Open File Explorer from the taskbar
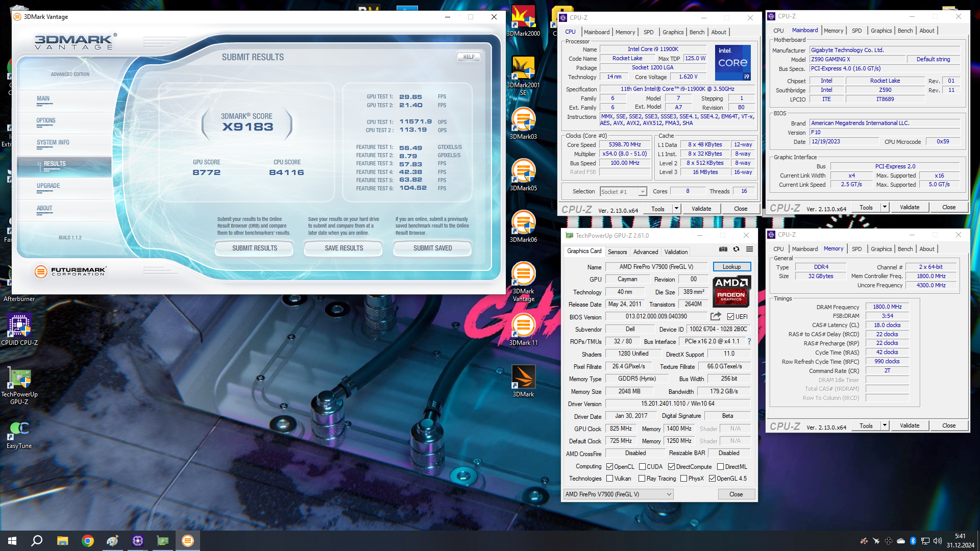 (62, 541)
